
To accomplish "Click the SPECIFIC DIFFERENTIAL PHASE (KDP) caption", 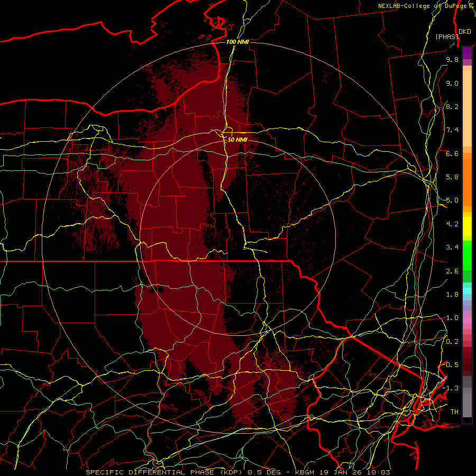I will point(166,472).
